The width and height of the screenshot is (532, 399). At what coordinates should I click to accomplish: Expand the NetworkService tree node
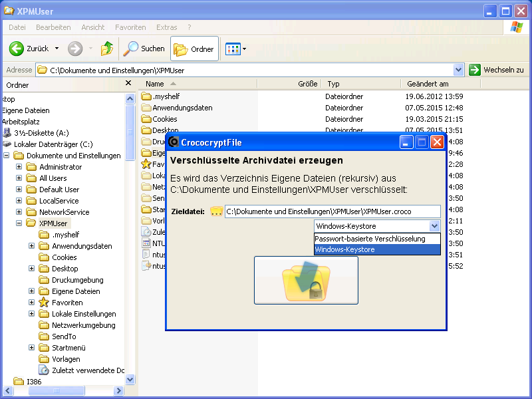(19, 212)
